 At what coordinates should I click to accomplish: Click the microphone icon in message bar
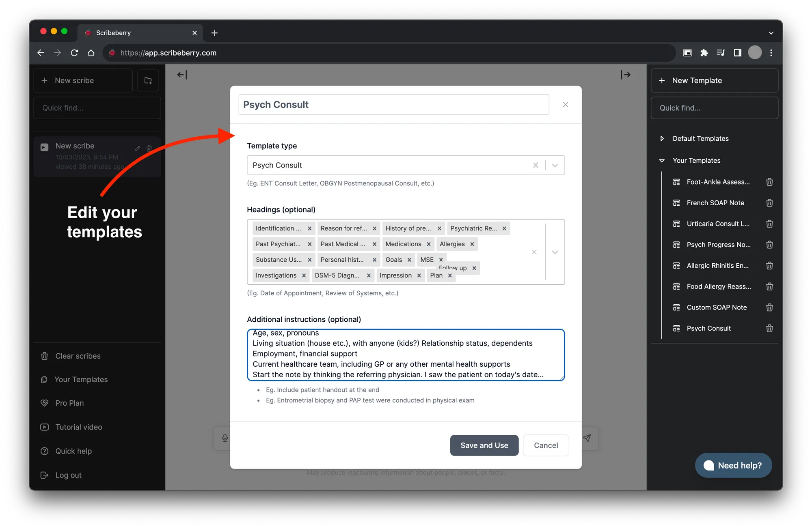(225, 438)
